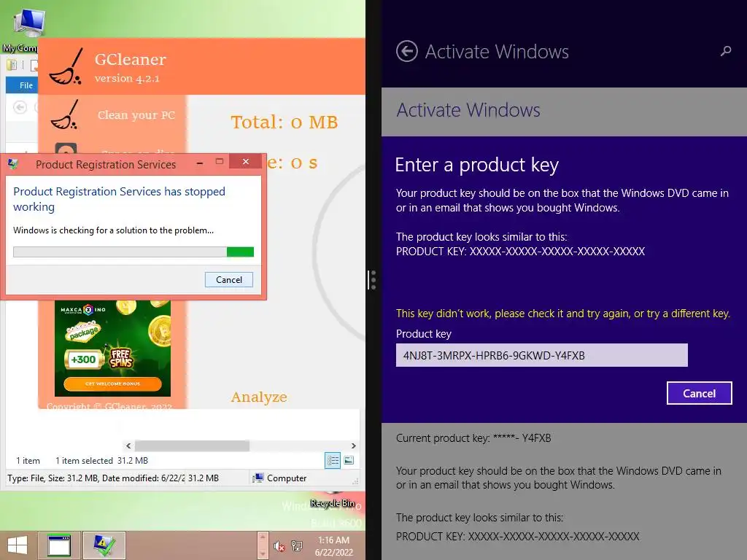Viewport: 747px width, 560px height.
Task: Click 'This key didn't work' error message
Action: [x=562, y=314]
